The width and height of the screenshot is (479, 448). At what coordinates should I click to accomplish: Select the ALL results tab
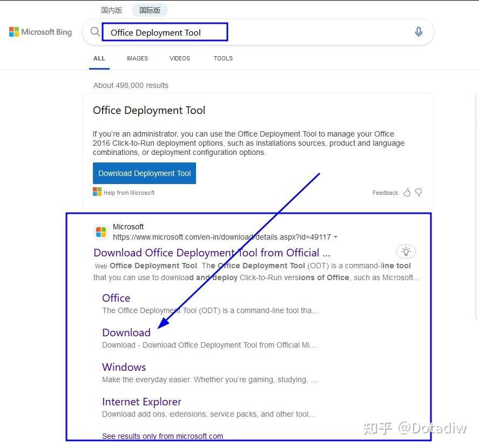(x=99, y=58)
